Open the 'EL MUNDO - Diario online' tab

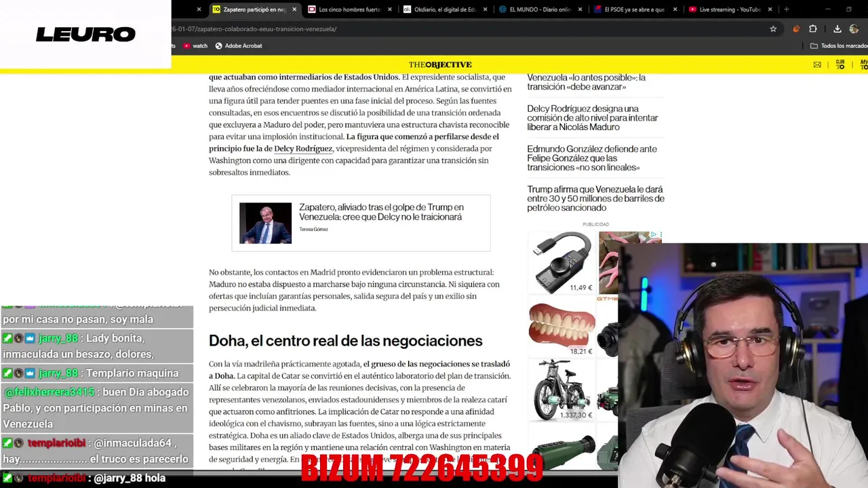540,9
